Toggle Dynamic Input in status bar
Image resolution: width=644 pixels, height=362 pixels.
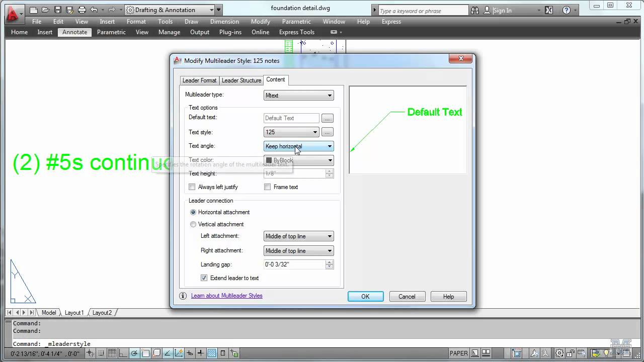coord(190,353)
